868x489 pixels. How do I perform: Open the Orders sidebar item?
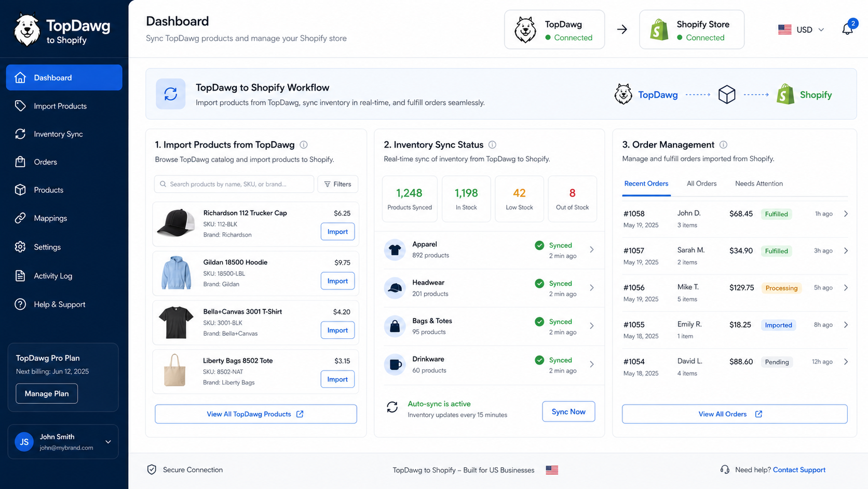64,162
